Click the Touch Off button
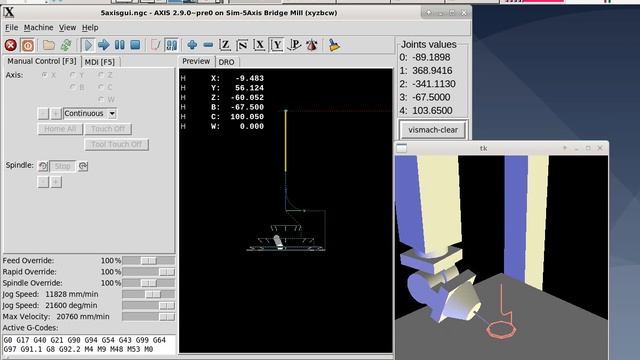This screenshot has height=360, width=640. 108,129
